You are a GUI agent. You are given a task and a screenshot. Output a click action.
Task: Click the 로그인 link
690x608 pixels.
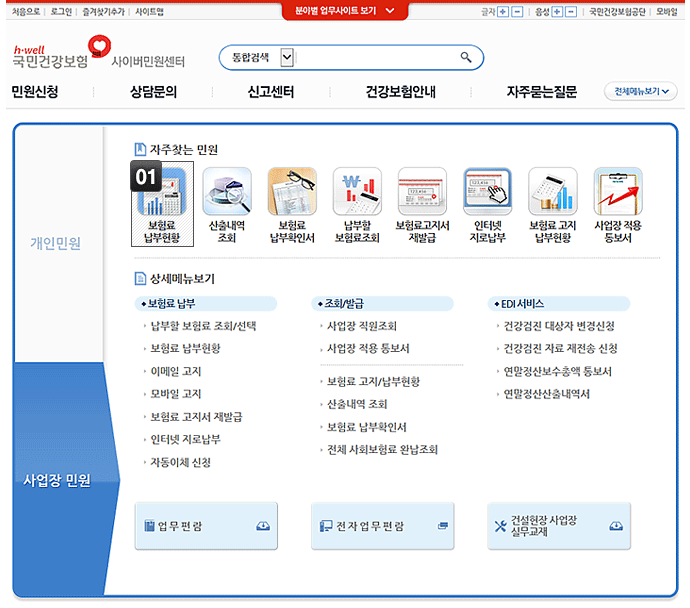pyautogui.click(x=61, y=12)
